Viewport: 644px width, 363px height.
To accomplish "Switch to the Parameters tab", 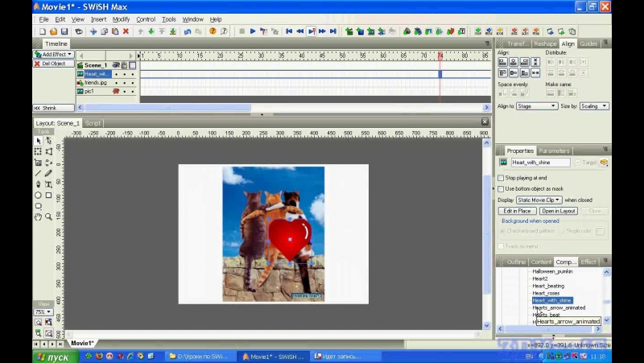I will (x=554, y=151).
